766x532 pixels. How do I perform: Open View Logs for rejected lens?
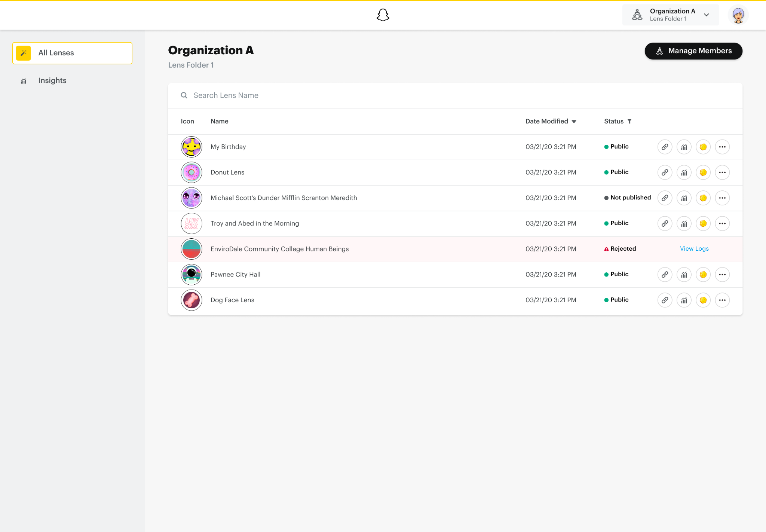[x=694, y=249]
